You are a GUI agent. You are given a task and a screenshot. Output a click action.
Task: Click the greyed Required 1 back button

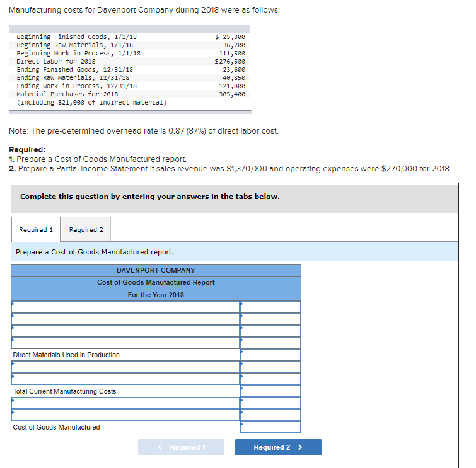click(181, 447)
